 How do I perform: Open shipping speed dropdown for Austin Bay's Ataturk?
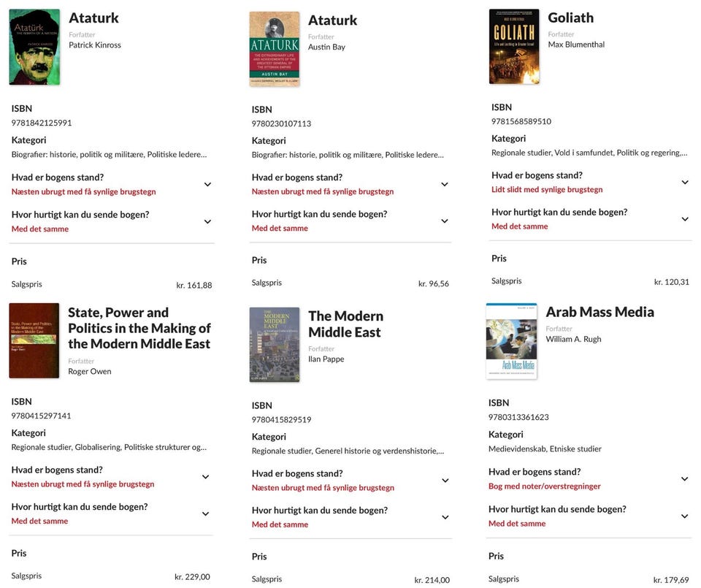[x=445, y=221]
